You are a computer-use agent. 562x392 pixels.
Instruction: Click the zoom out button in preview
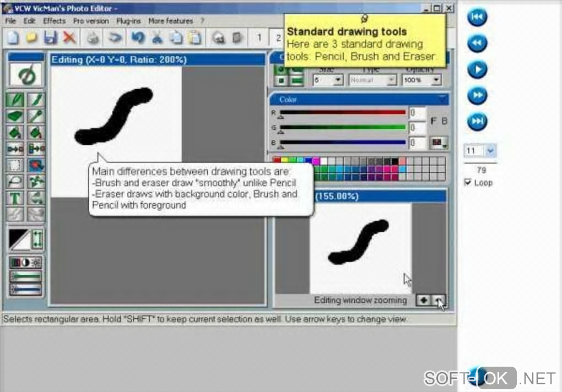pyautogui.click(x=439, y=301)
